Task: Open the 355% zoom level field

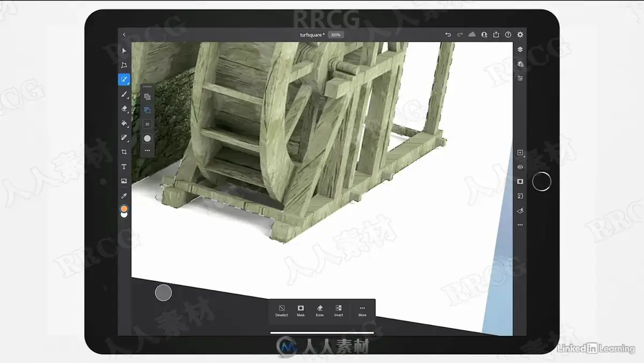Action: click(336, 34)
